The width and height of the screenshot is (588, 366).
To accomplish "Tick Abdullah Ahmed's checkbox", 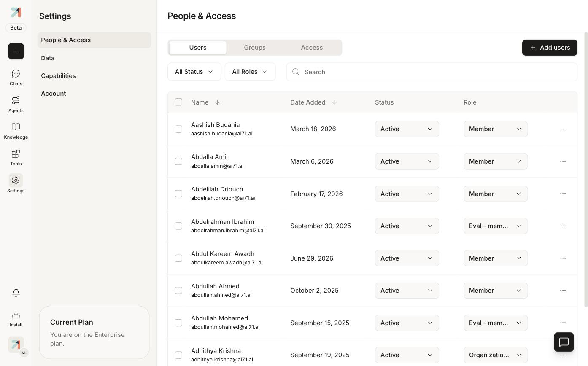I will click(x=178, y=291).
